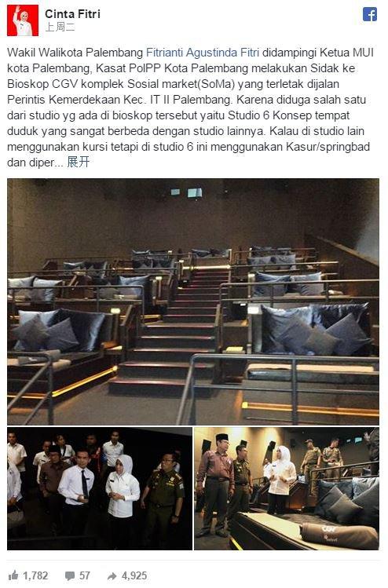Image resolution: width=388 pixels, height=588 pixels.
Task: Open the Fitrianti Agustinda Fitri profile link
Action: [x=203, y=52]
